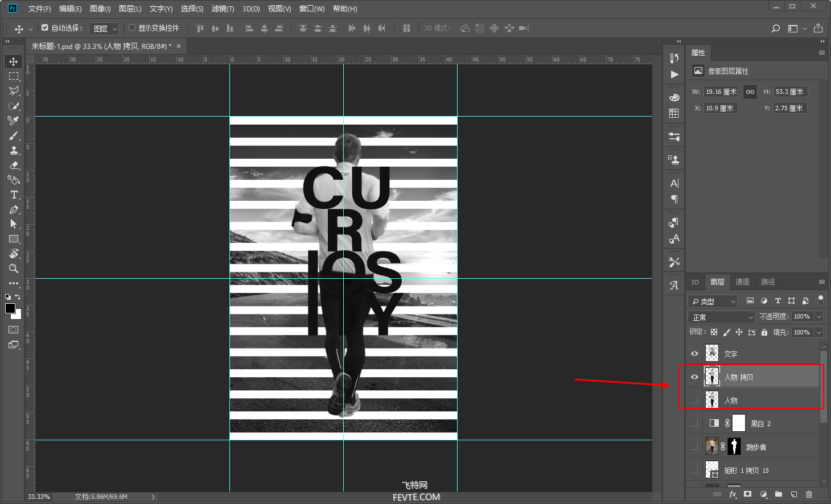Select the Rectangular Marquee tool

[x=14, y=76]
